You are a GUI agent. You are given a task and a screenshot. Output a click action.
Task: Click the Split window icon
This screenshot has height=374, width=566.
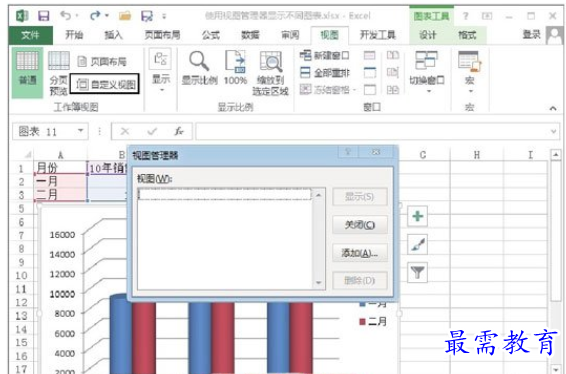point(370,56)
